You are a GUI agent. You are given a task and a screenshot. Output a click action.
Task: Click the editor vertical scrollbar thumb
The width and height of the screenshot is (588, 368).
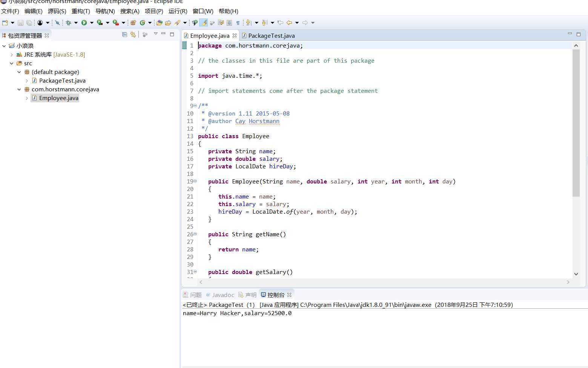576,123
